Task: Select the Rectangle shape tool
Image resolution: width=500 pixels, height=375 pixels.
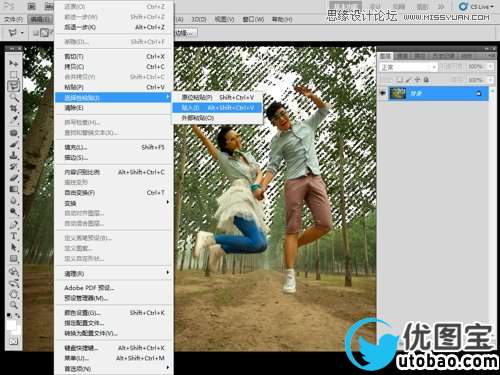Action: (x=14, y=259)
